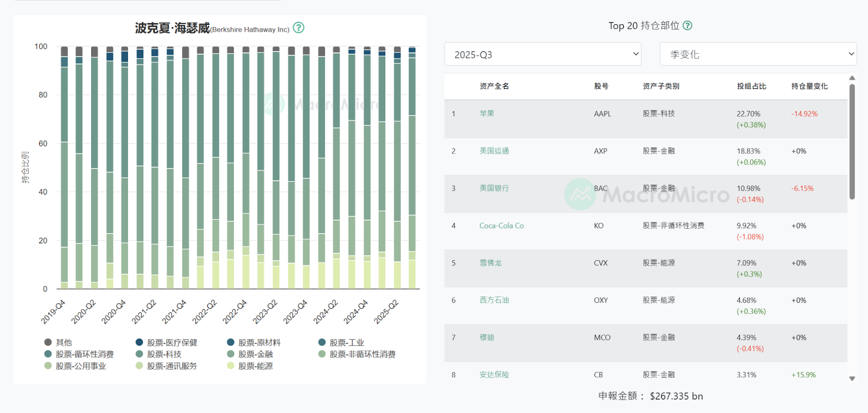Click help icon beside Berkshire Hathaway title
Screen dimensions: 868x413
[x=298, y=28]
